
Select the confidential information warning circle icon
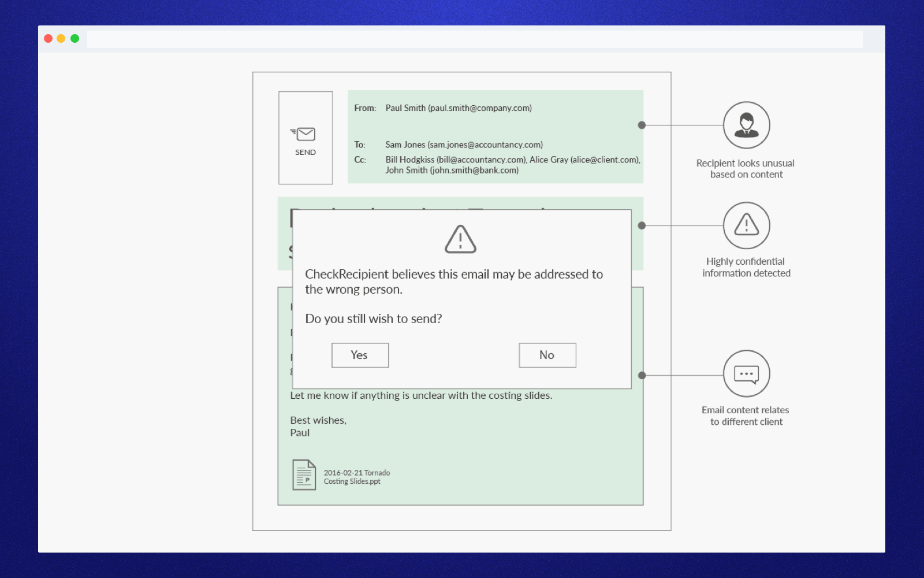coord(746,225)
